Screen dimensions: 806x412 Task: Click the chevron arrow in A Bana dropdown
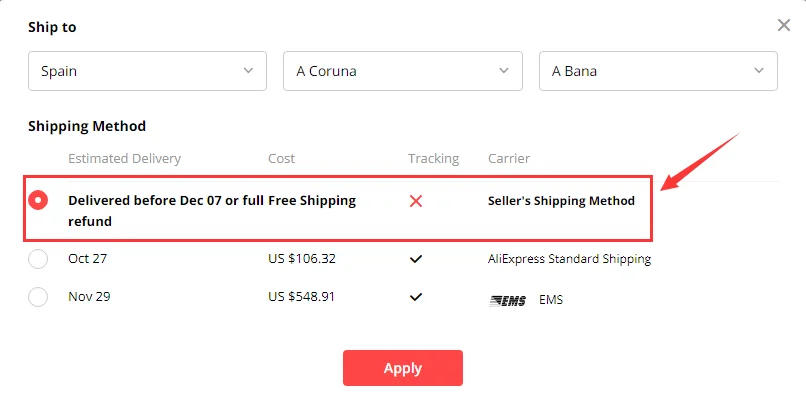(759, 71)
